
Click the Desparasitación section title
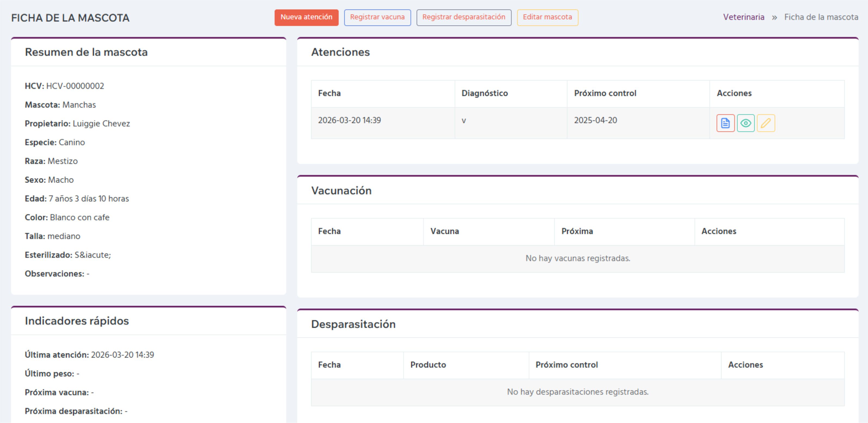tap(354, 324)
